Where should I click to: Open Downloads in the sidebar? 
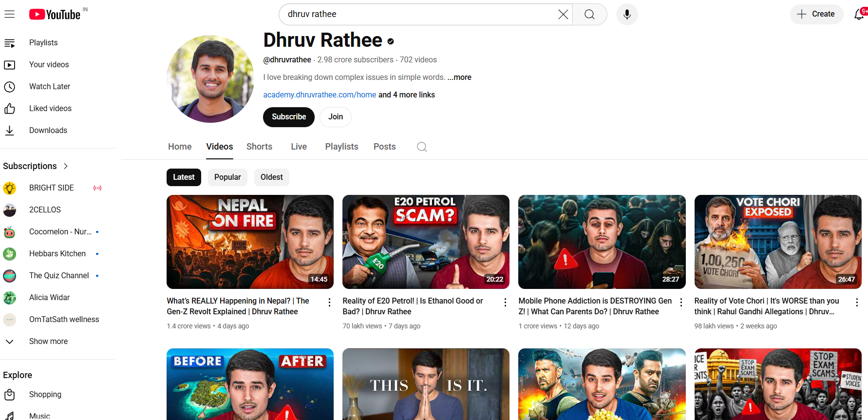point(57,131)
